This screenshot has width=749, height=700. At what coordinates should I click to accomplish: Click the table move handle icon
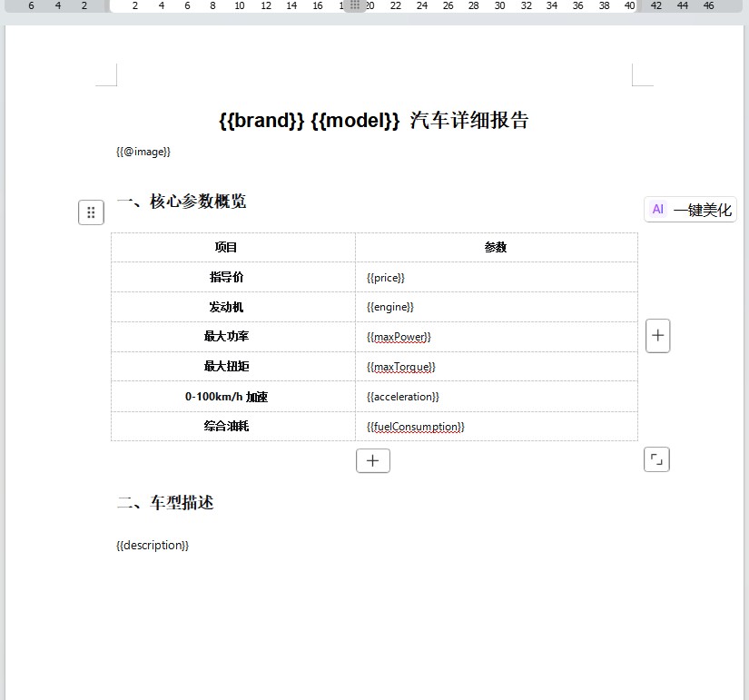91,212
